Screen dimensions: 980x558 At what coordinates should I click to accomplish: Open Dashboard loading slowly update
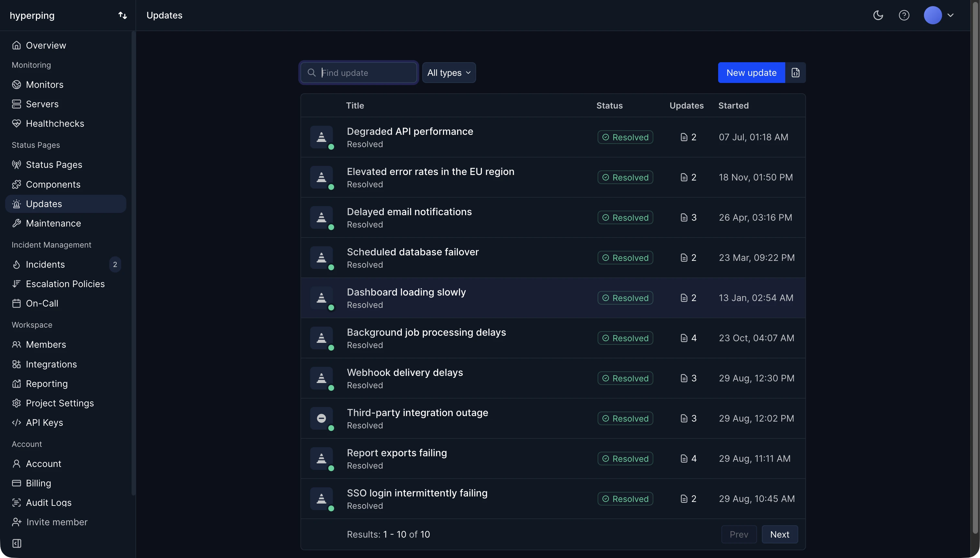tap(553, 298)
